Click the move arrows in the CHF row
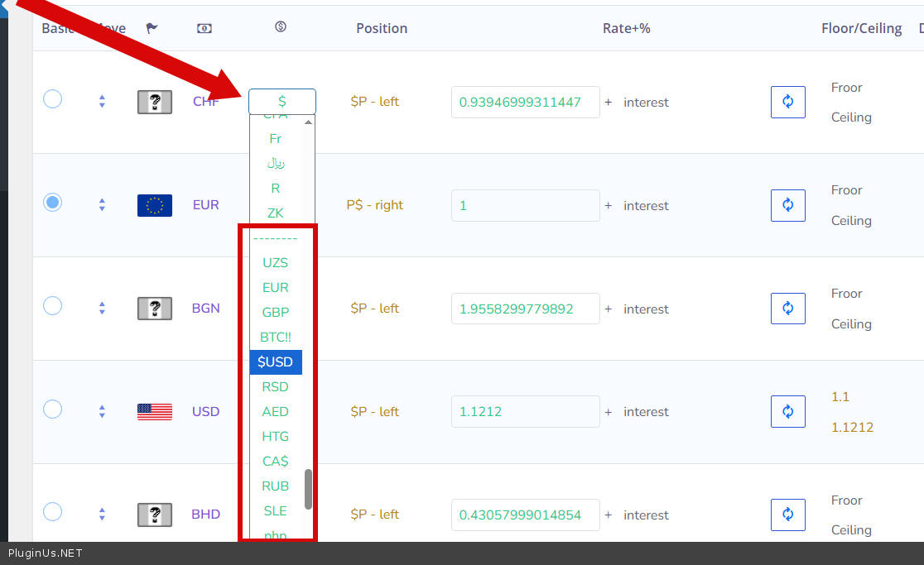The height and width of the screenshot is (565, 924). coord(102,102)
